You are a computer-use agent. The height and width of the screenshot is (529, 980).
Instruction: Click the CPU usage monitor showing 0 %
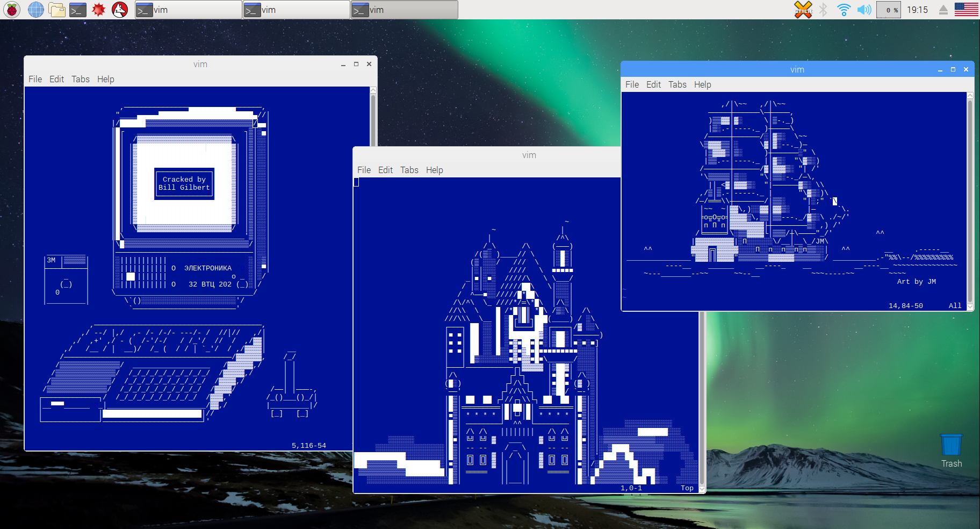point(889,10)
